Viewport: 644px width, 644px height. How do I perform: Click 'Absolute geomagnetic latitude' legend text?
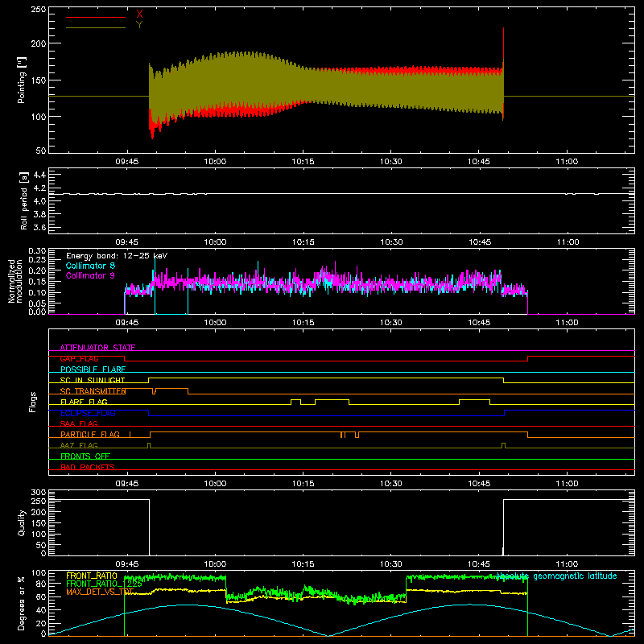(556, 576)
